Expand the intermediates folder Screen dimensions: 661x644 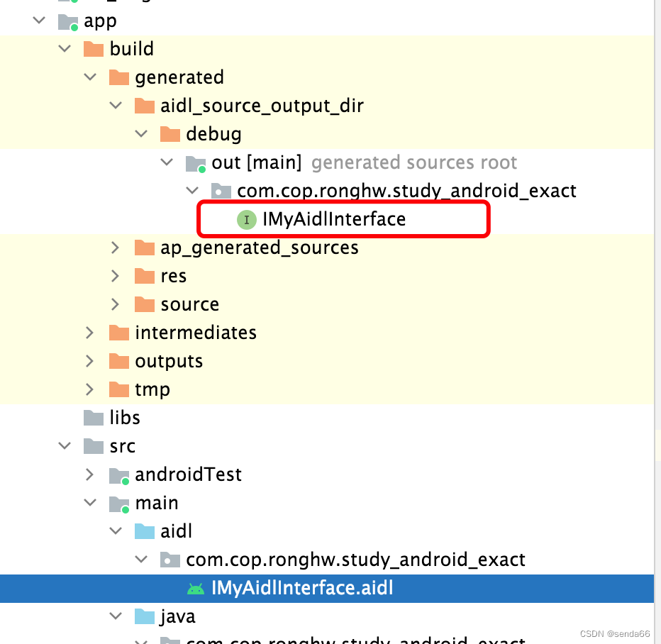[89, 332]
